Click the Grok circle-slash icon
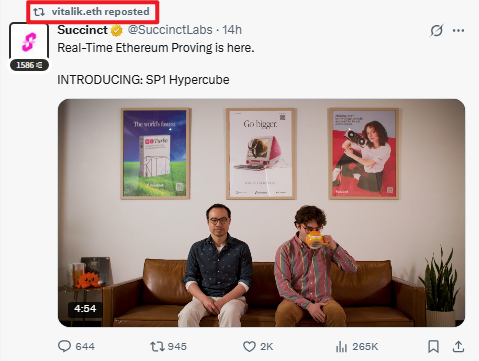 click(x=436, y=30)
